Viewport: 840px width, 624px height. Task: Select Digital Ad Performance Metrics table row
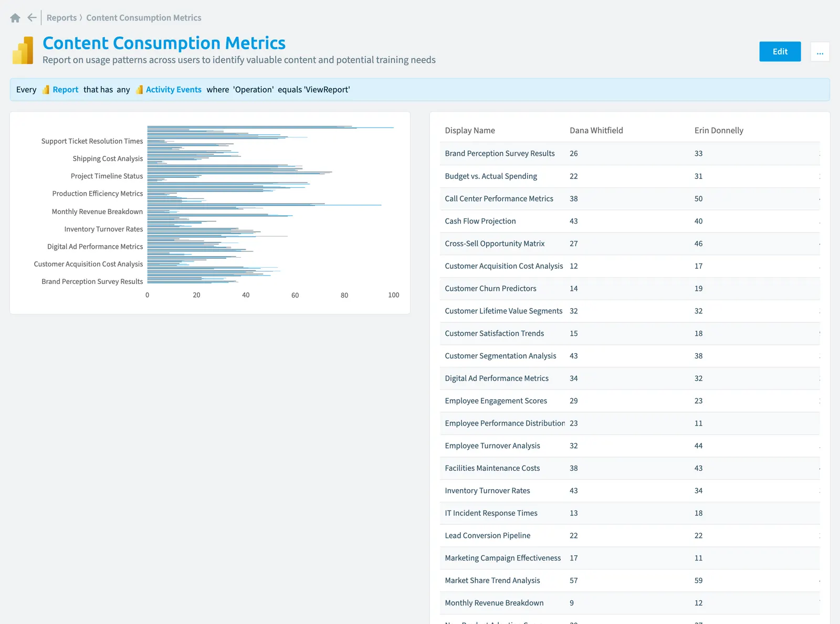(x=629, y=378)
